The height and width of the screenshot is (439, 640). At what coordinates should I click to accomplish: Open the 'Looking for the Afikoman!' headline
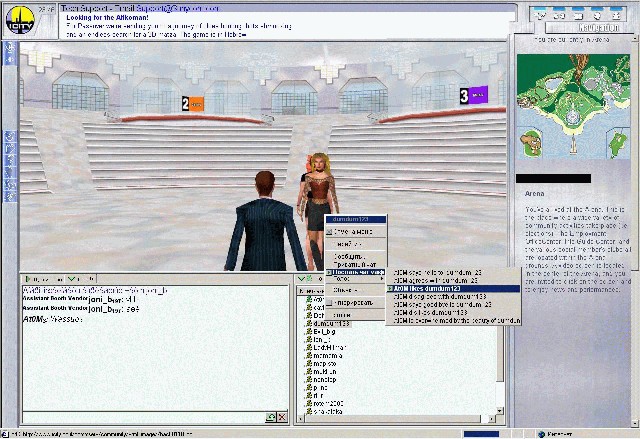(107, 18)
